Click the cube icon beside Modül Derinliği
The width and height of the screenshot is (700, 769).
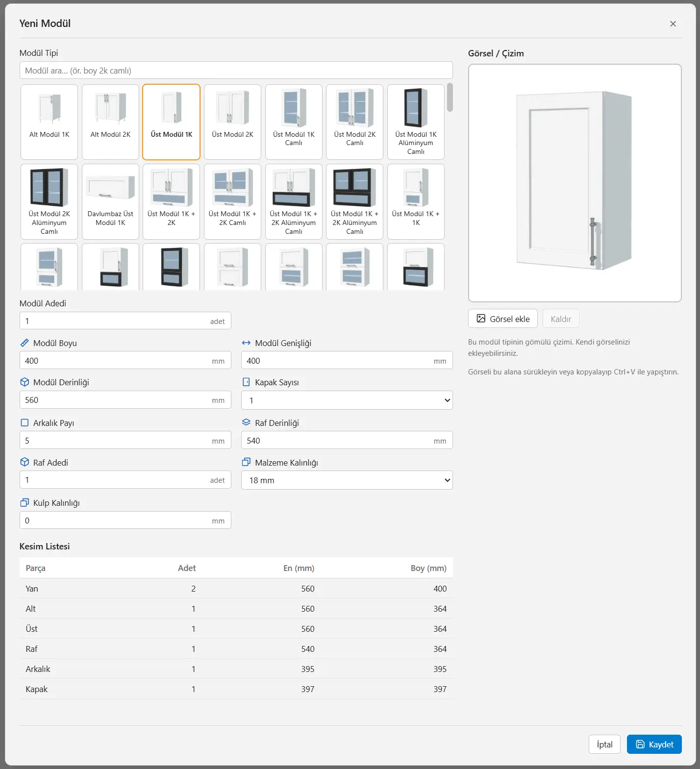pyautogui.click(x=25, y=382)
